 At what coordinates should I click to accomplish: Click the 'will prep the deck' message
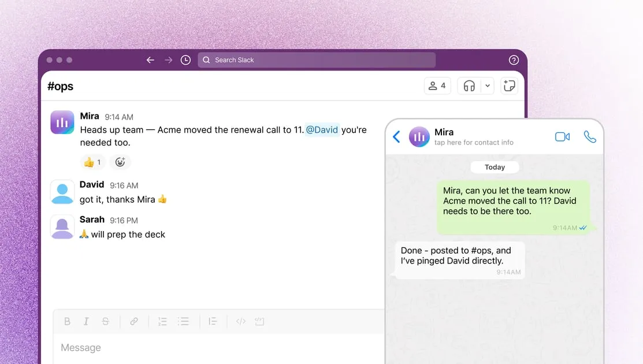(122, 235)
